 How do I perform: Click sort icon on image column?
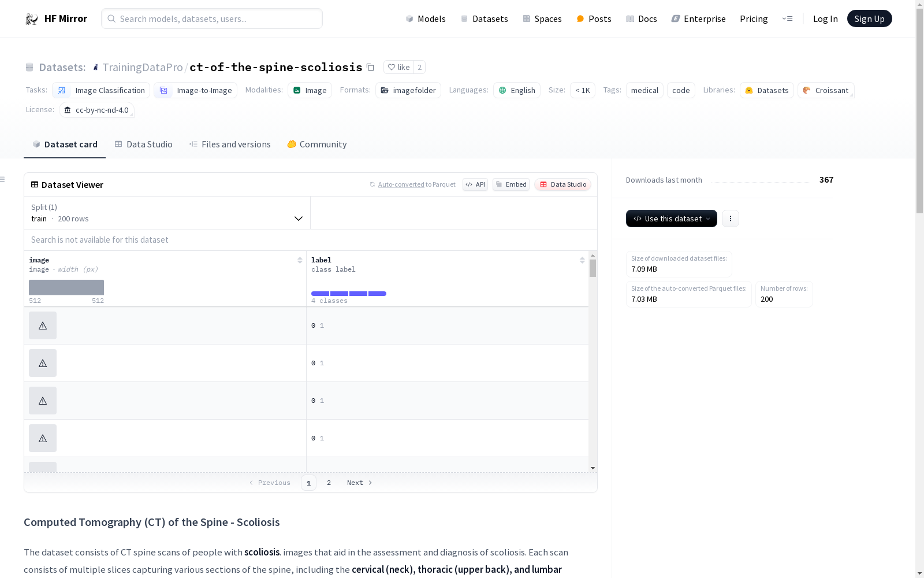point(300,260)
